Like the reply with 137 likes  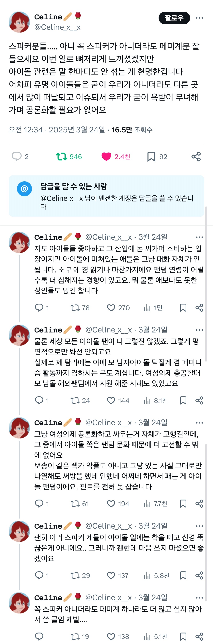pyautogui.click(x=111, y=575)
